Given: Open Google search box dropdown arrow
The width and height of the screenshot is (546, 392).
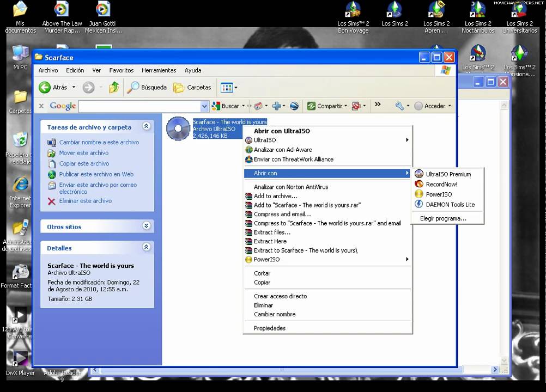Looking at the screenshot, I should pos(204,106).
